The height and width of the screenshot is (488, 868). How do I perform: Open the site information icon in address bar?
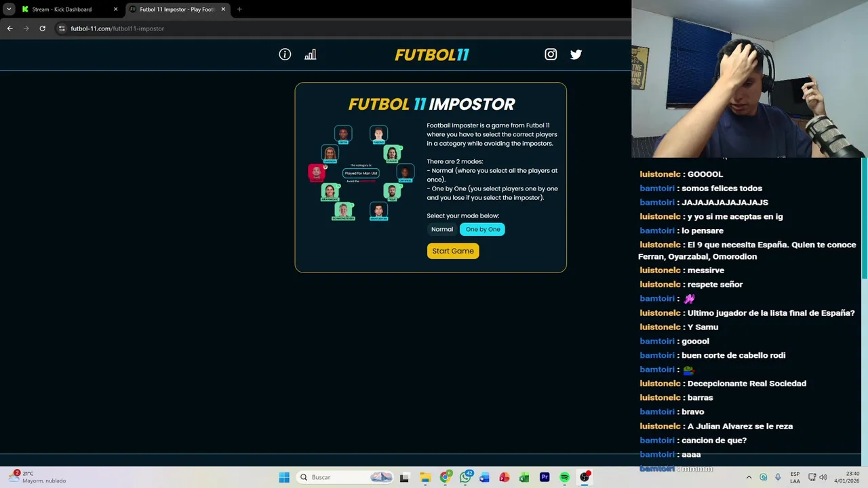(x=62, y=28)
